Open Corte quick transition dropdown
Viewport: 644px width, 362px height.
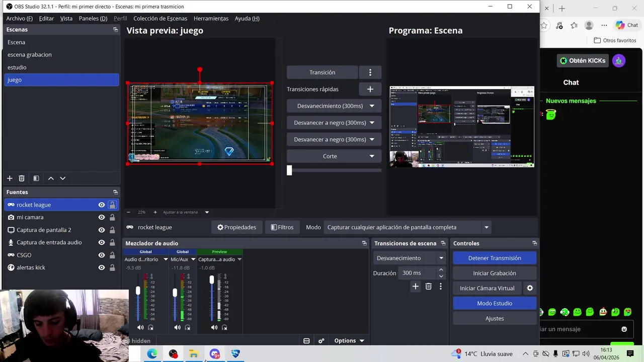372,156
